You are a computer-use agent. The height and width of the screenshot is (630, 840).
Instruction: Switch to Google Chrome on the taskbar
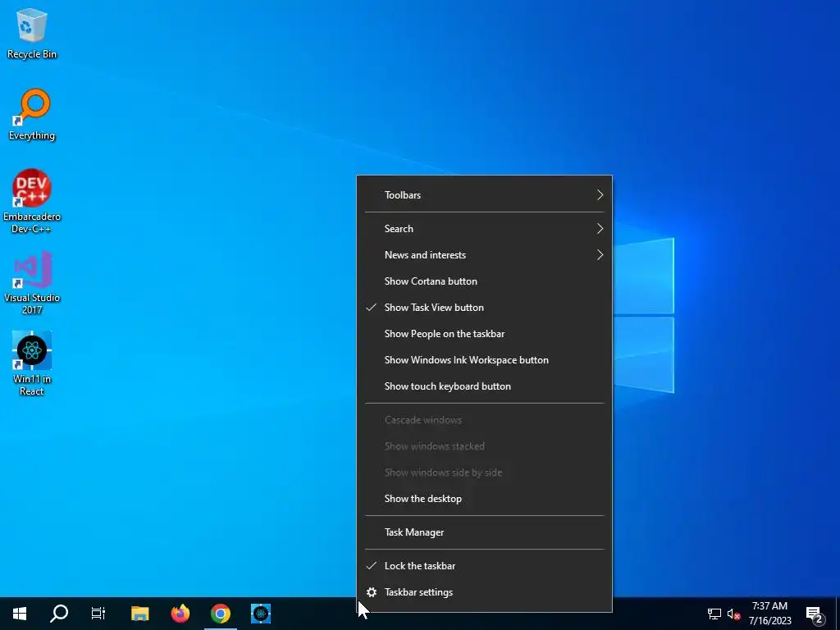[220, 614]
